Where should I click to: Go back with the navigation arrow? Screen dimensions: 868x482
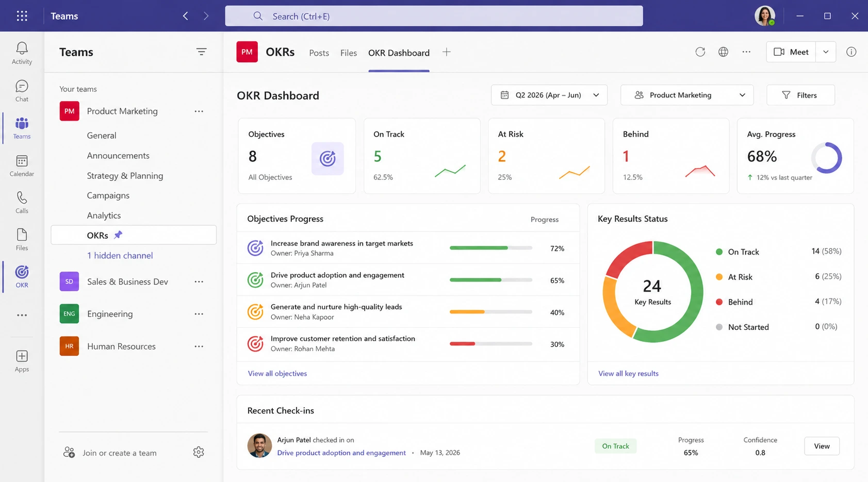pyautogui.click(x=186, y=16)
